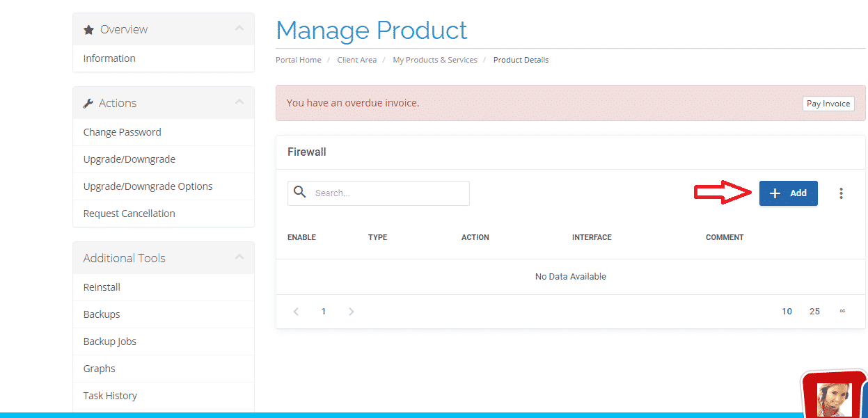868x418 pixels.
Task: Focus the firewall search field
Action: pyautogui.click(x=388, y=193)
